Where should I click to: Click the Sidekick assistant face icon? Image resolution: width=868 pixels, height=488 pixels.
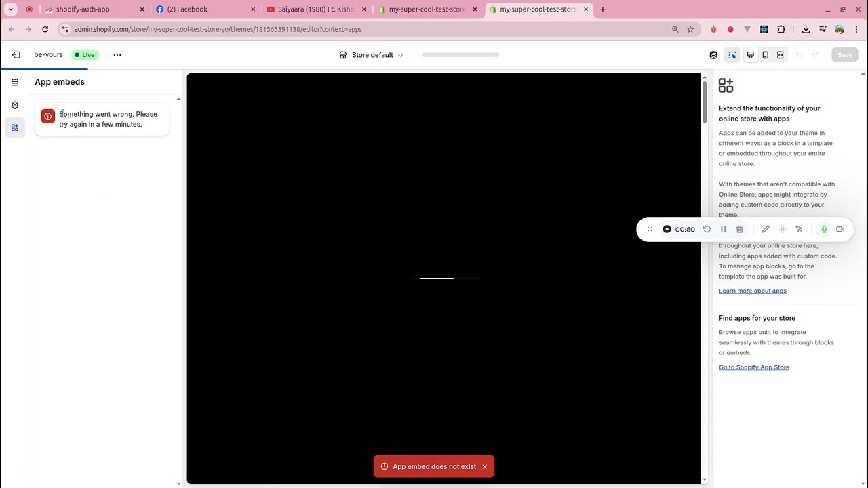(x=713, y=55)
